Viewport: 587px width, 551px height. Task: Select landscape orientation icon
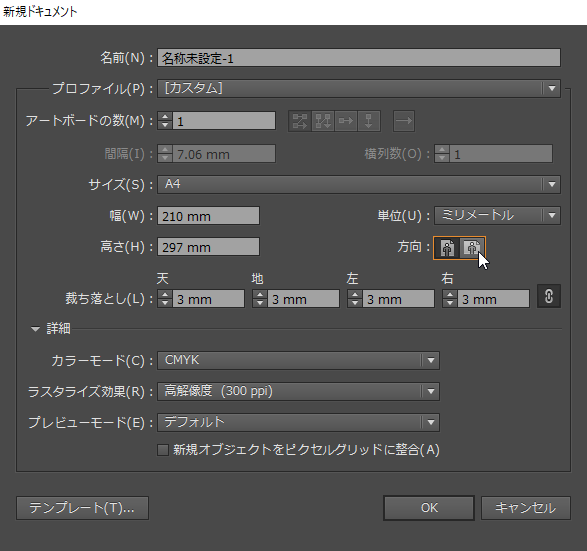(472, 248)
